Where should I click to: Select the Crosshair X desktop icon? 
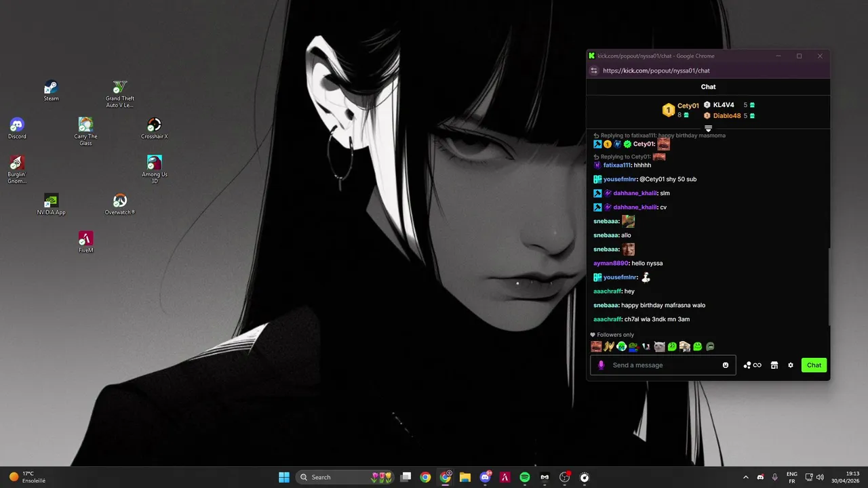[155, 129]
